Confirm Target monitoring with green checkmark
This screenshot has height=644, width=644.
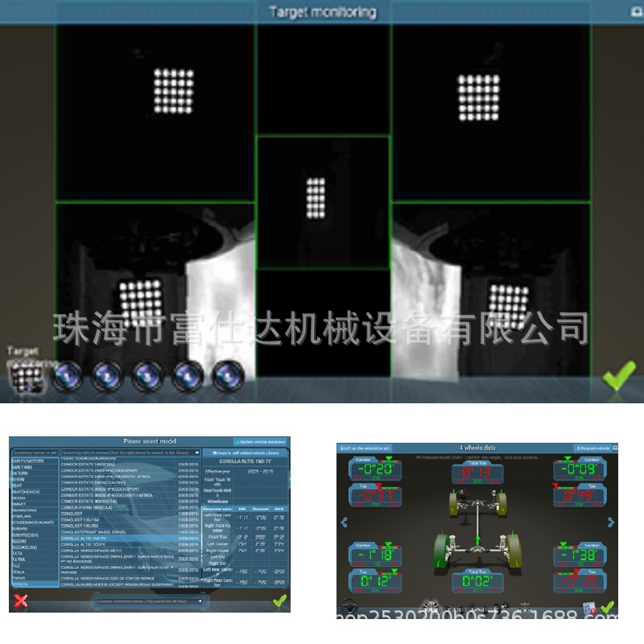coord(619,375)
